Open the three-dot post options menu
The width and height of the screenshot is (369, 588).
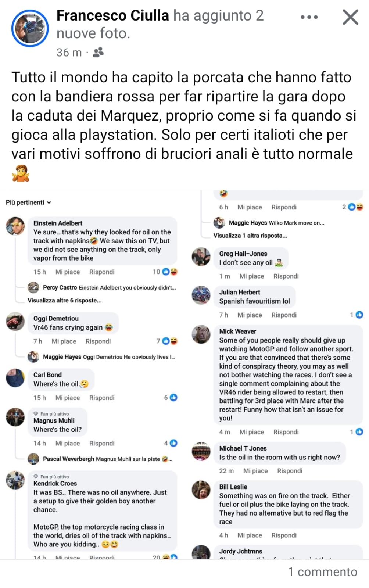tap(309, 17)
